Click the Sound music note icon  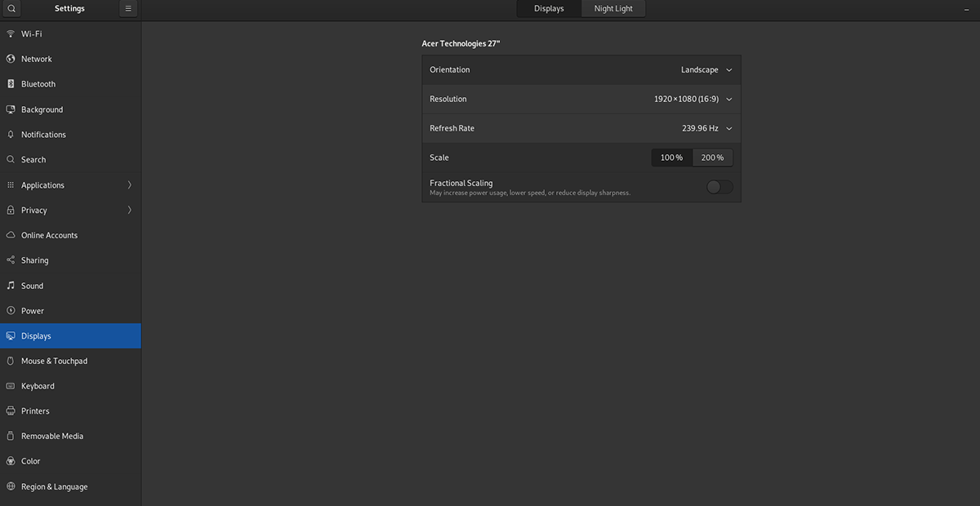point(11,286)
